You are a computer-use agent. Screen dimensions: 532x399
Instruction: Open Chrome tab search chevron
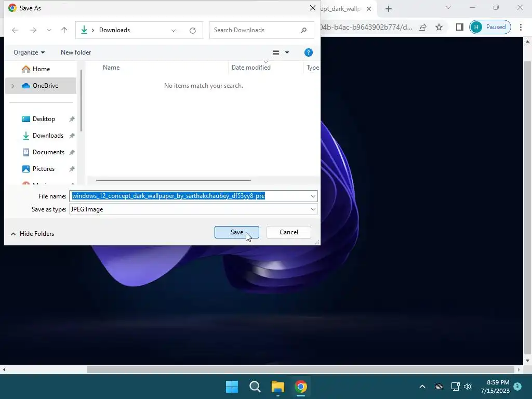tap(448, 7)
